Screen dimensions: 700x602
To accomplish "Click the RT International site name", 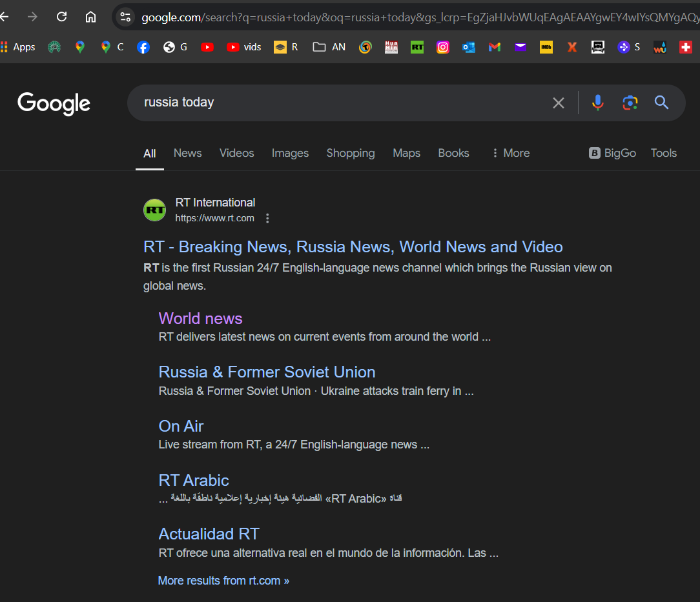I will pyautogui.click(x=215, y=203).
